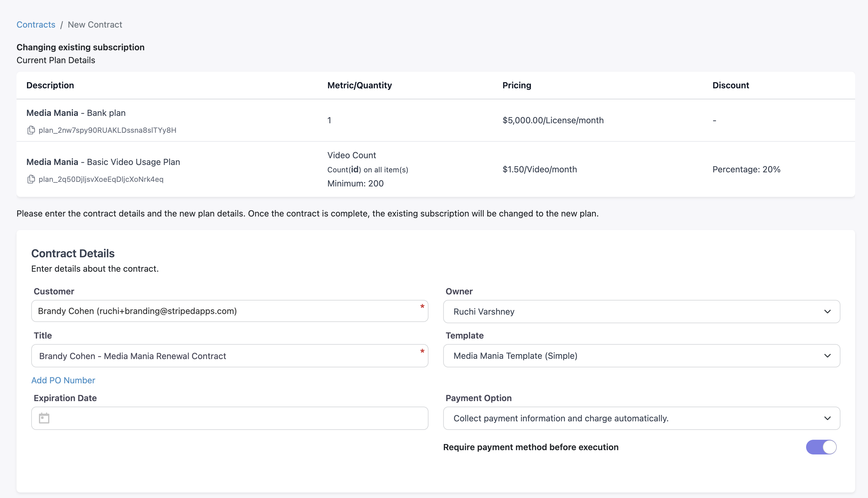This screenshot has width=868, height=498.
Task: Open the Owner dropdown
Action: [x=641, y=312]
